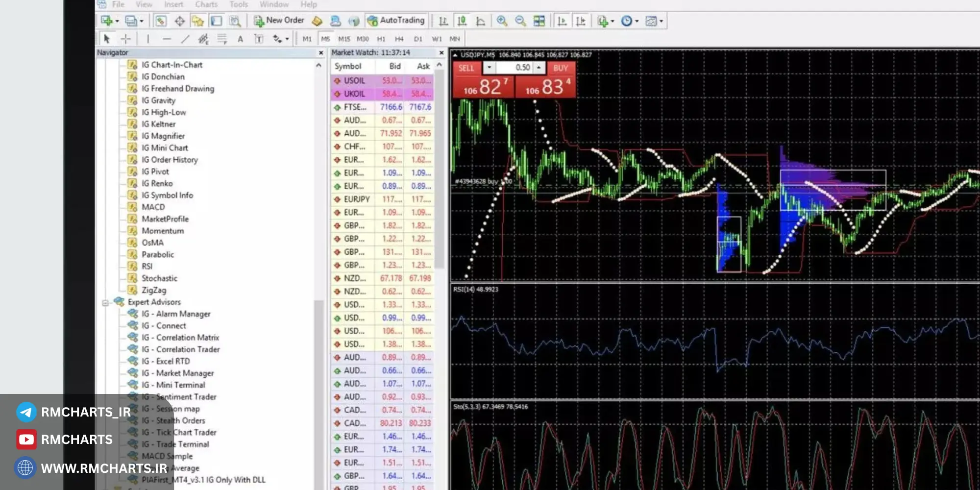Toggle the AutoTrading button

click(396, 21)
